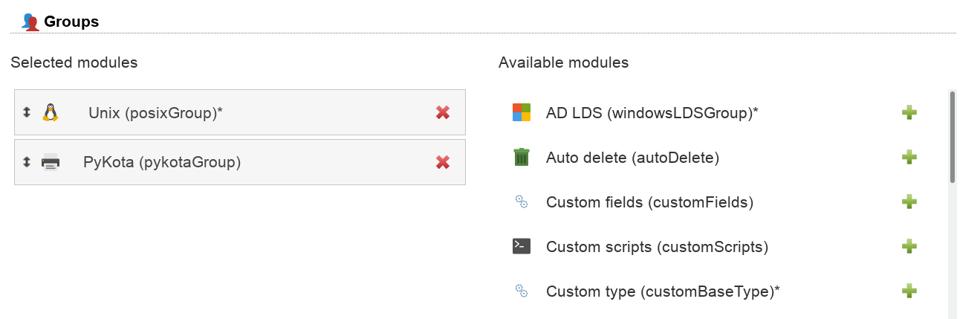Remove the Unix posixGroup module

443,112
